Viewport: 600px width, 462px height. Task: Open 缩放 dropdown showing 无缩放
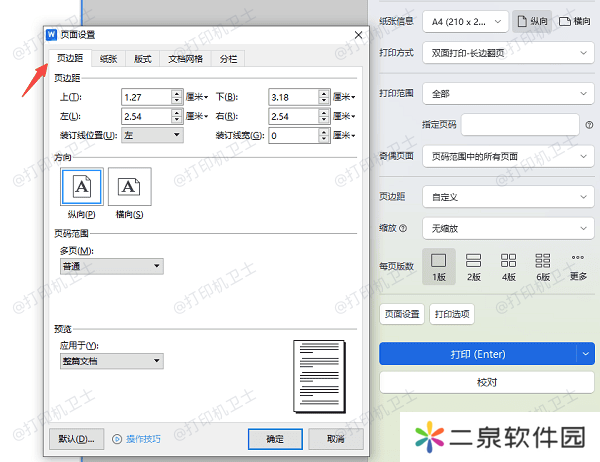tap(508, 229)
